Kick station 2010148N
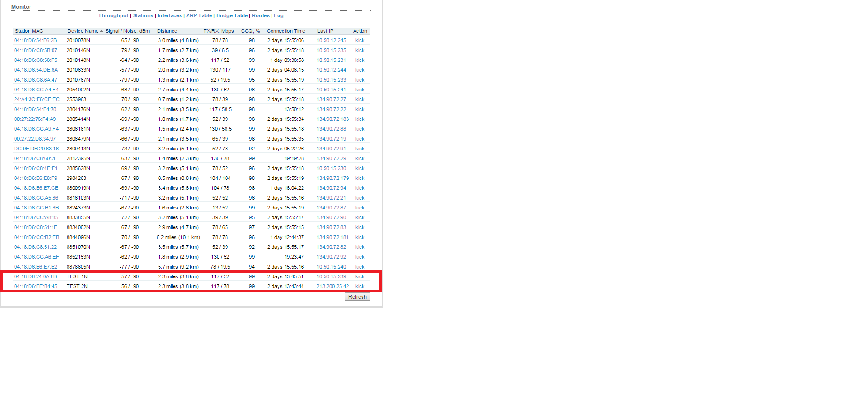This screenshot has width=868, height=403. [x=360, y=60]
